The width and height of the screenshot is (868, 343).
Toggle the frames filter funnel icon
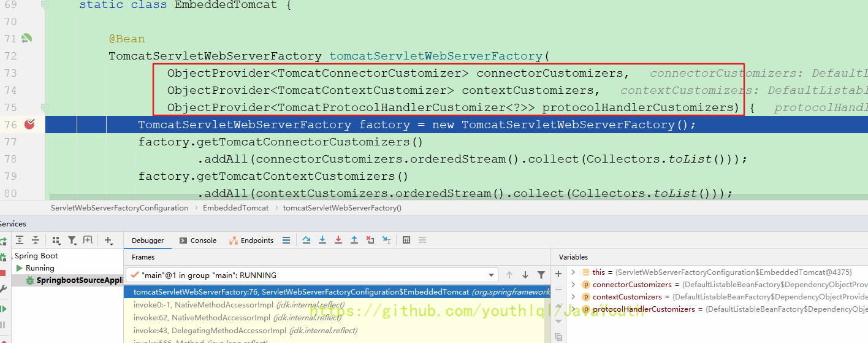(541, 275)
